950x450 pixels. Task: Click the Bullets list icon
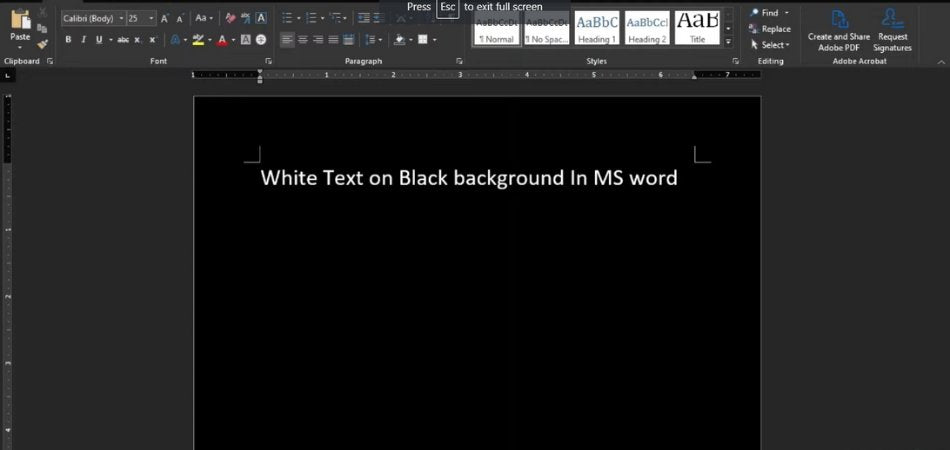point(287,18)
